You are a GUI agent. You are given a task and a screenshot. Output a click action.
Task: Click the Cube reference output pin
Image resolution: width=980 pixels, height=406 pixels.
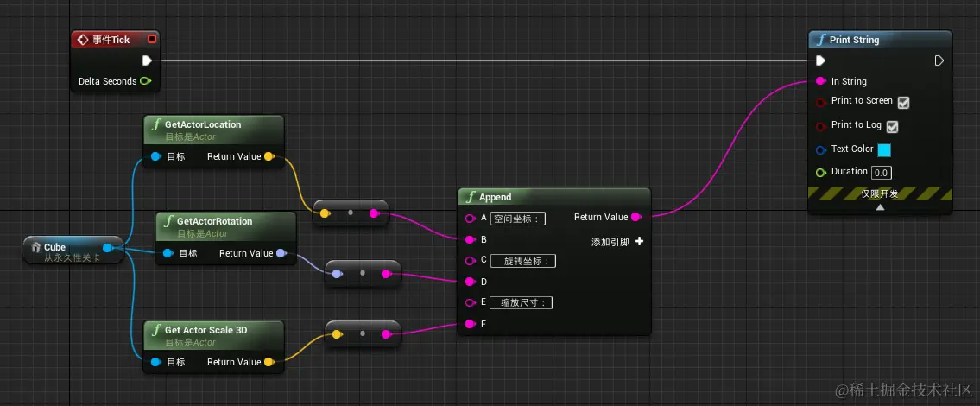click(108, 248)
